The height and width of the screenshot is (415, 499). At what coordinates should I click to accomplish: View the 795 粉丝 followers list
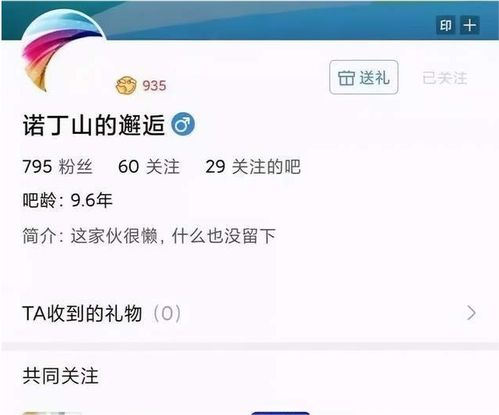[57, 166]
